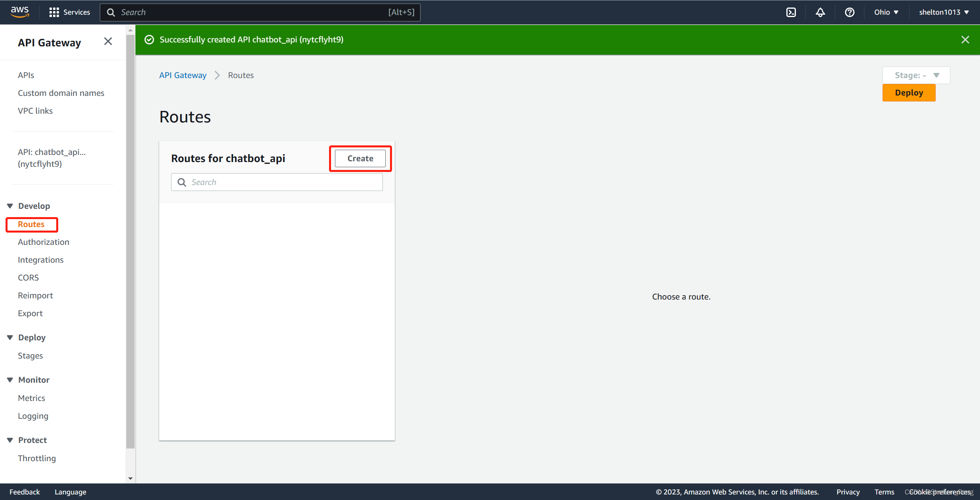Screen dimensions: 980x500
Task: Open the Ohio region dropdown
Action: [x=886, y=12]
